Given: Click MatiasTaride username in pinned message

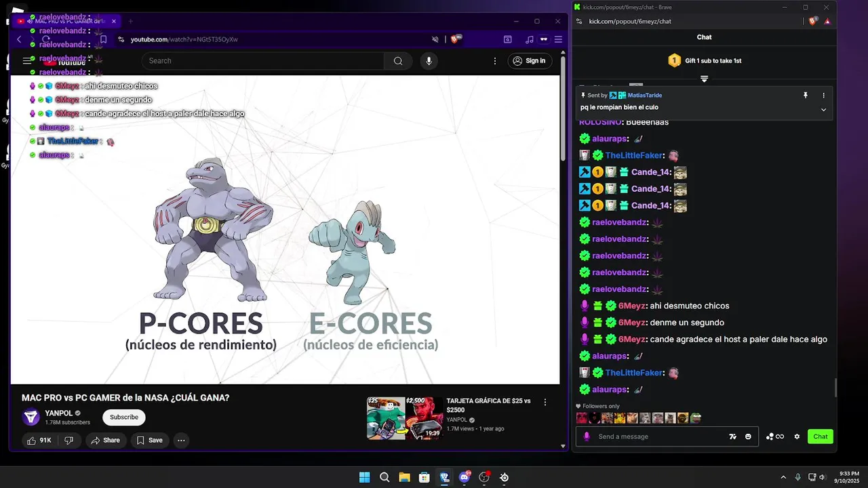Looking at the screenshot, I should click(645, 96).
